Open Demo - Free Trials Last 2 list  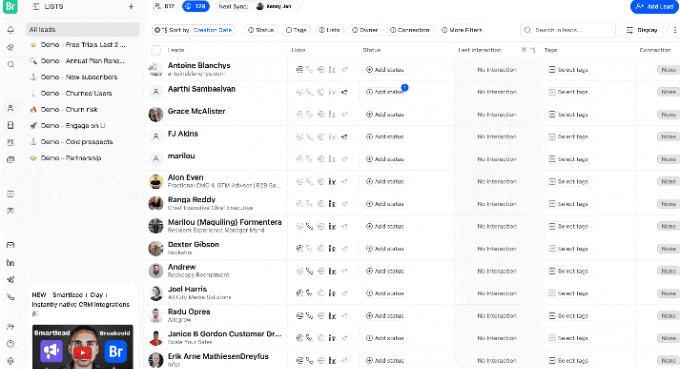(x=82, y=45)
